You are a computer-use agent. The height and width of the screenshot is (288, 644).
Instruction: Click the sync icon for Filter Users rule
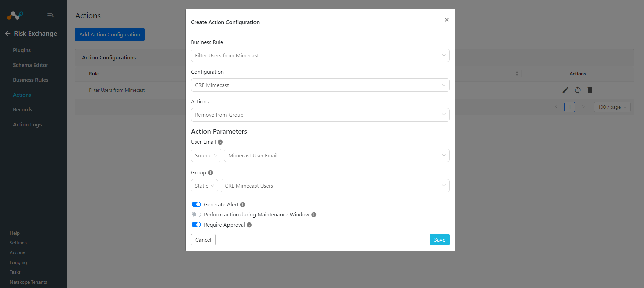(578, 90)
